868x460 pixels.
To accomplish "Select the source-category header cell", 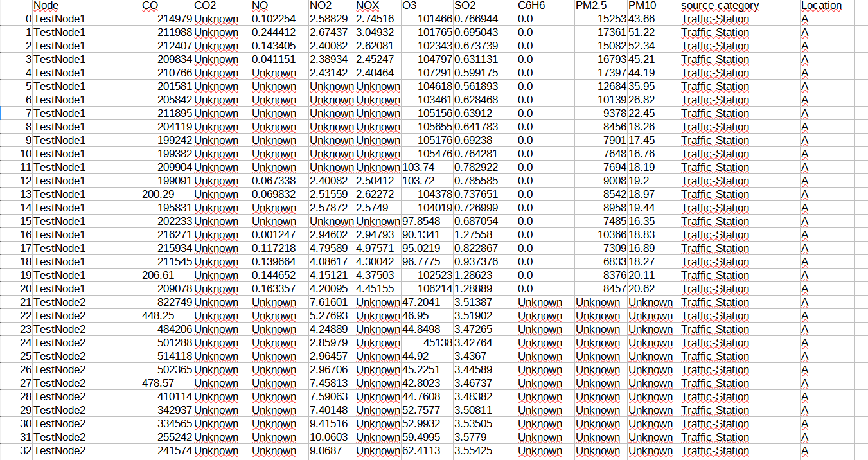I will pyautogui.click(x=740, y=6).
